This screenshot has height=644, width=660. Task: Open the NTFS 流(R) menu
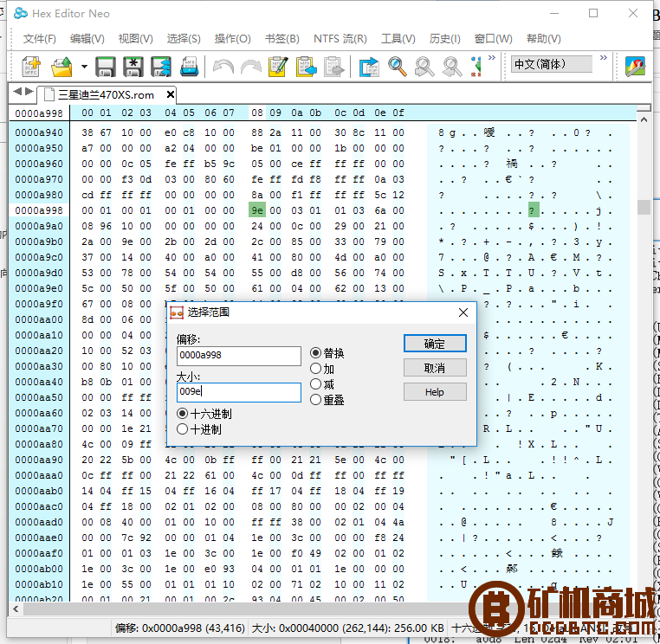340,39
